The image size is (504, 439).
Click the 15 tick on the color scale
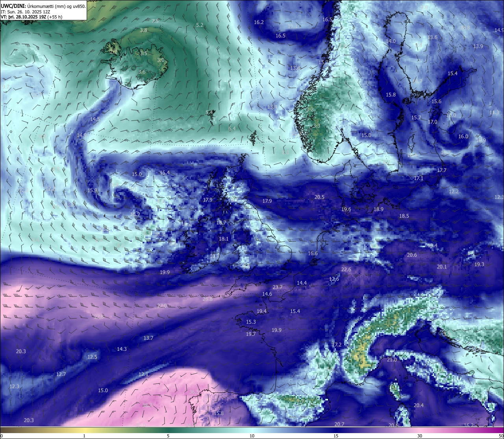pos(336,436)
